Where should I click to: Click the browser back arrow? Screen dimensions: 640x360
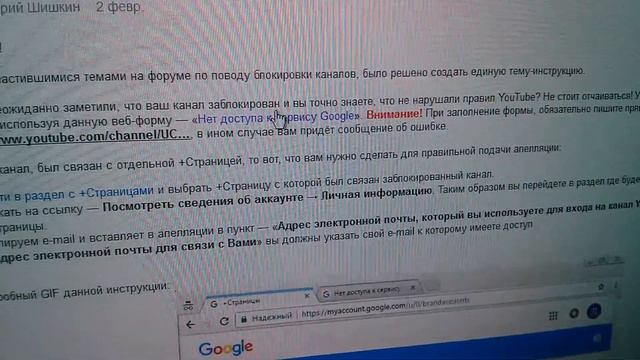(x=191, y=324)
